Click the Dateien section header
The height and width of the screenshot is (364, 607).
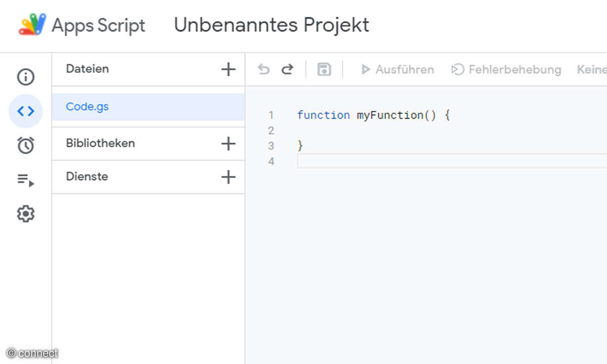tap(88, 69)
